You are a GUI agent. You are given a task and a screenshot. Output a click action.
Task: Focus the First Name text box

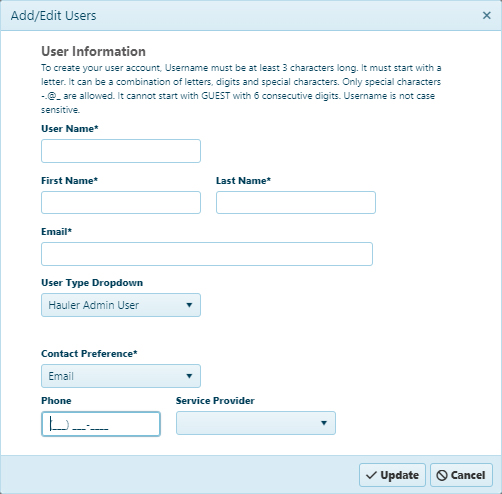coord(121,202)
